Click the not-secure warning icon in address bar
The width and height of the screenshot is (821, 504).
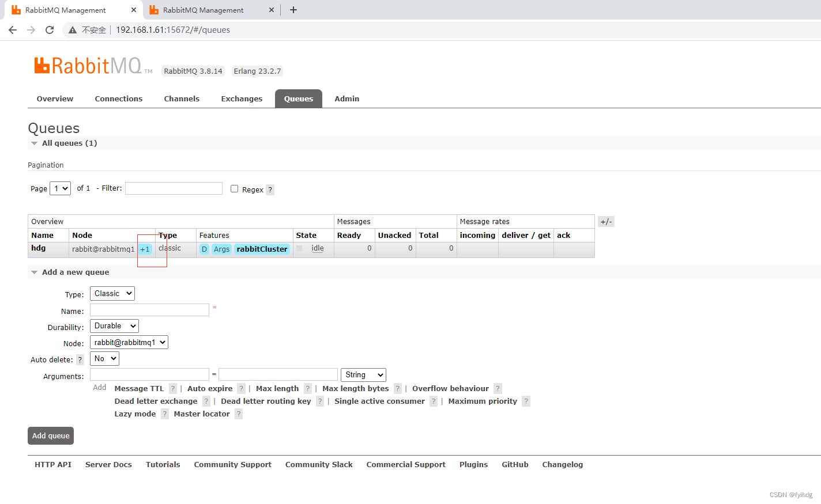[x=73, y=30]
